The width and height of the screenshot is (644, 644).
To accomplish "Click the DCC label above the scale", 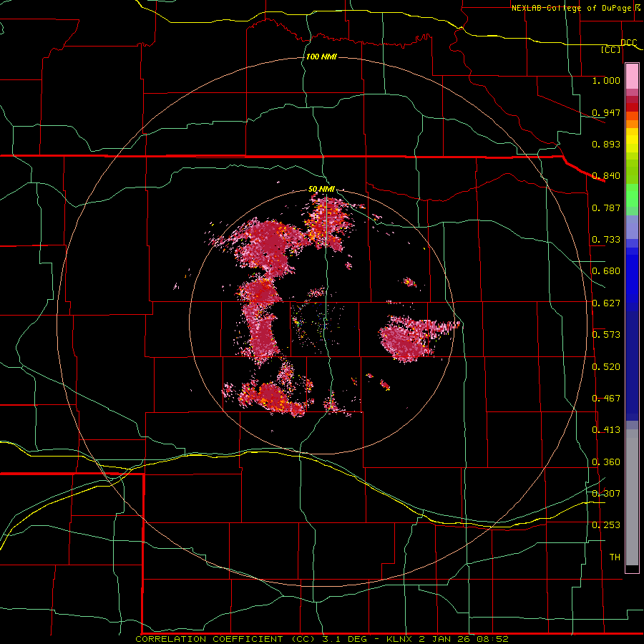I will click(x=629, y=43).
